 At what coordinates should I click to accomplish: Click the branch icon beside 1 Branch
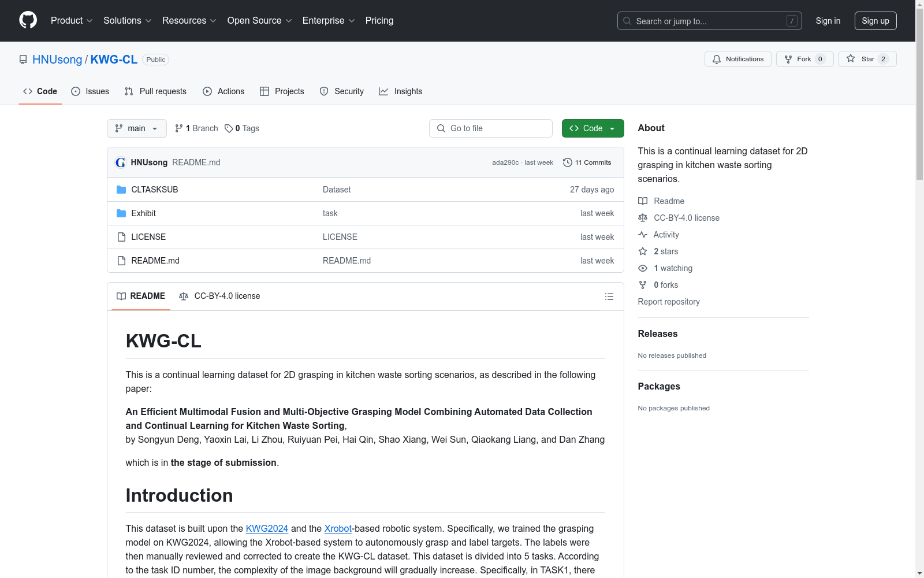(179, 128)
